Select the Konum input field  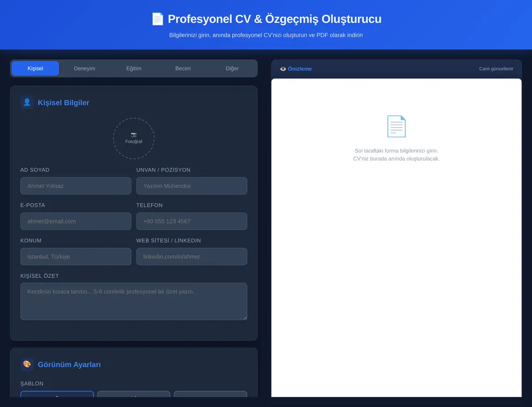76,257
